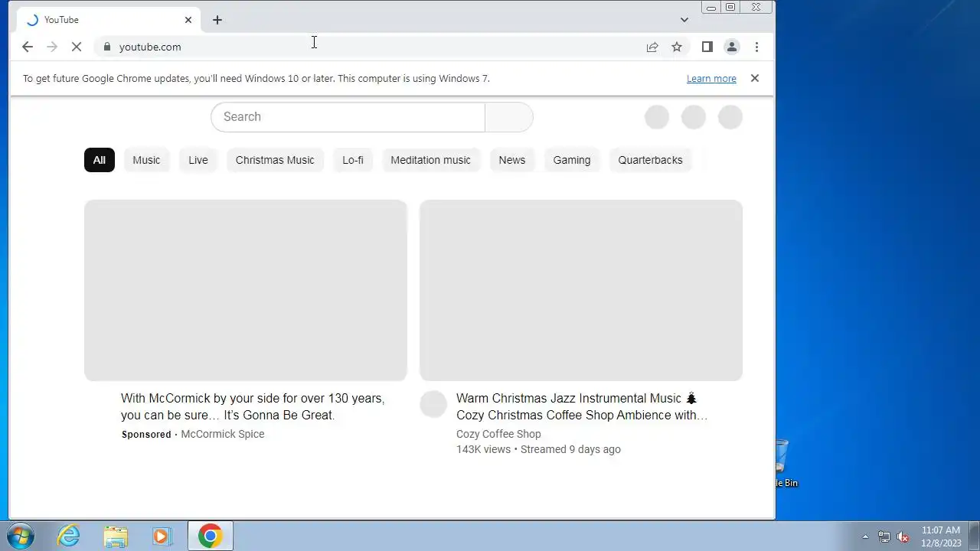Click the youtube.com address bar
This screenshot has width=980, height=551.
(x=367, y=47)
